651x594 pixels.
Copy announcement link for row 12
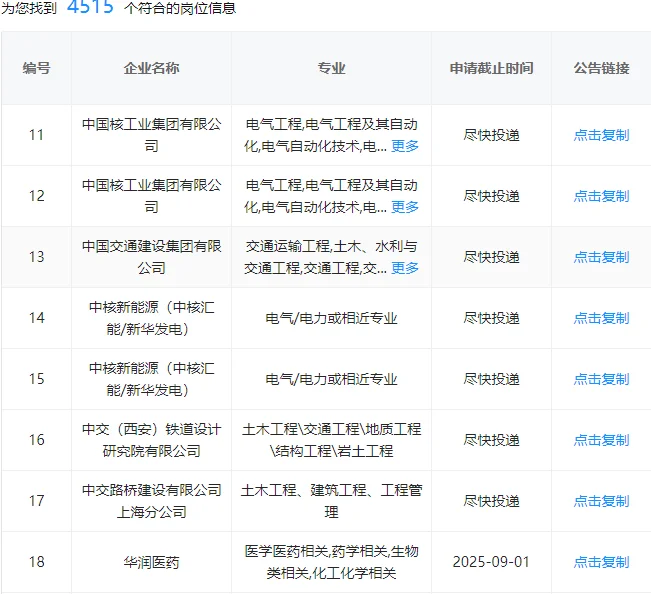(601, 196)
